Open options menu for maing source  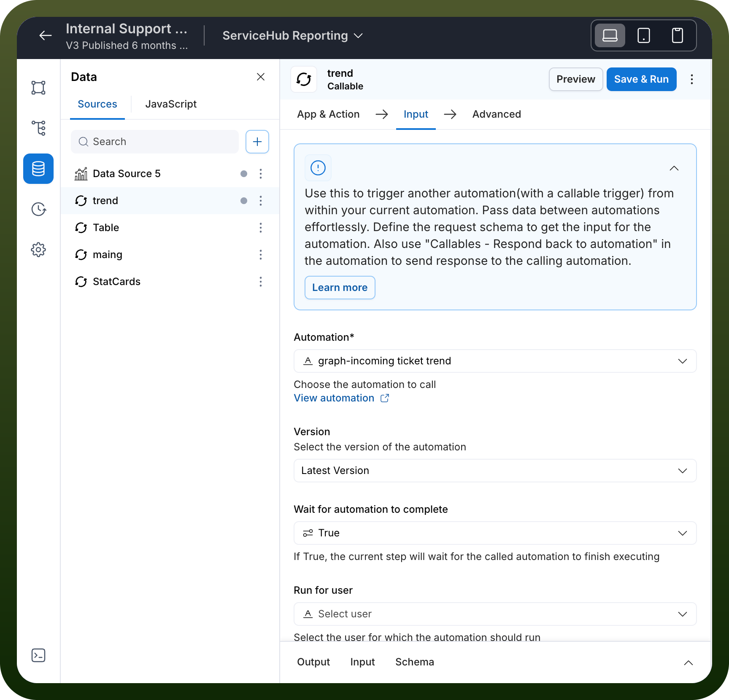point(261,255)
